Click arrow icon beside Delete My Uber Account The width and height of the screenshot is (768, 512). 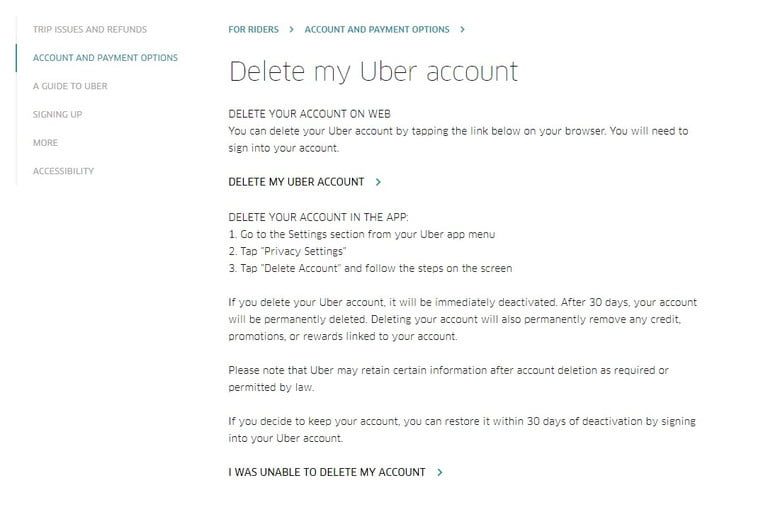click(378, 182)
